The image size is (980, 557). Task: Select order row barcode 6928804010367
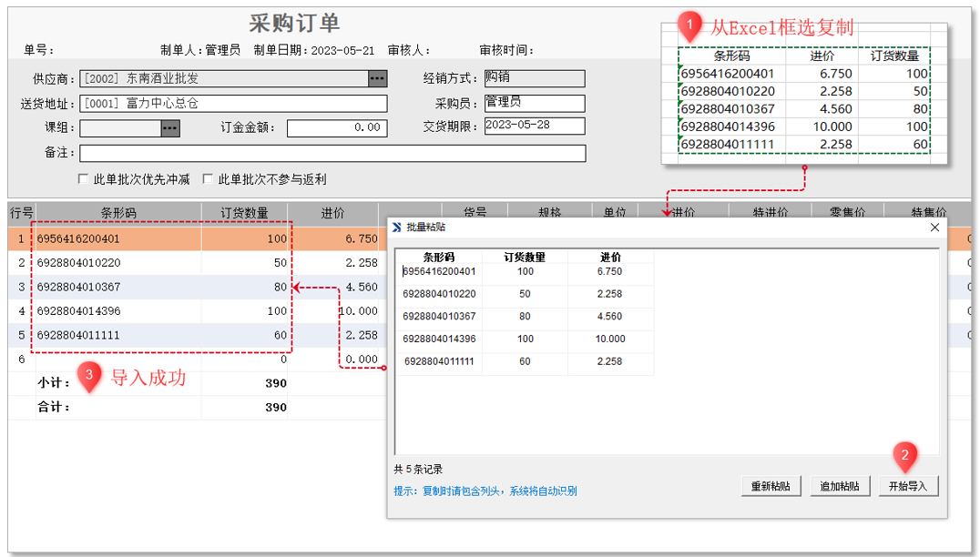[x=78, y=288]
